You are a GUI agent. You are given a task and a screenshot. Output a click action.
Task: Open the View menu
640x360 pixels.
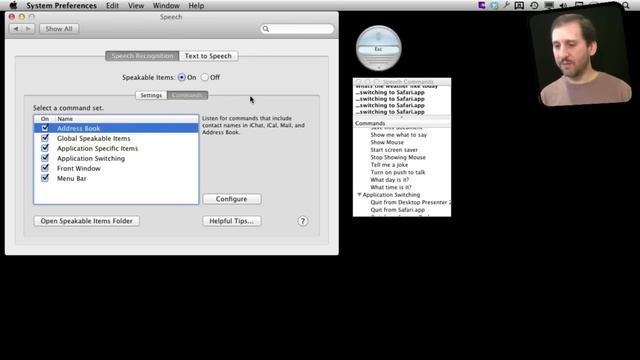(136, 5)
